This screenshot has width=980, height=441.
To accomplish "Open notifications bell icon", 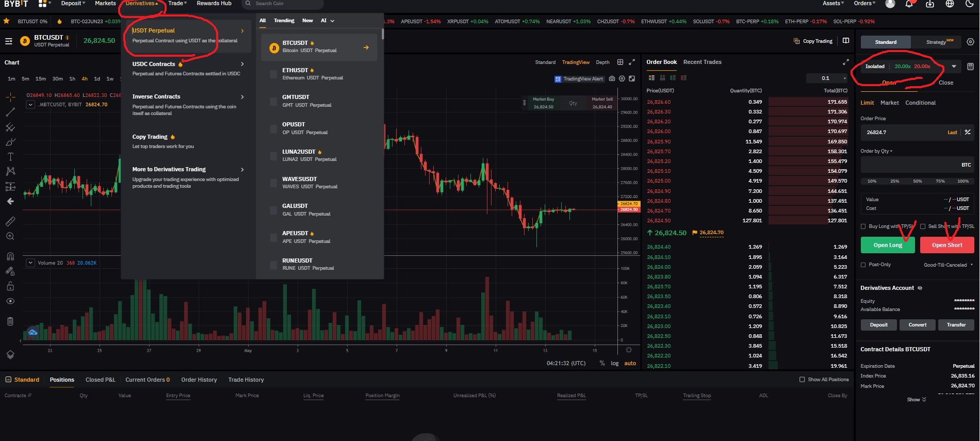I will point(910,4).
